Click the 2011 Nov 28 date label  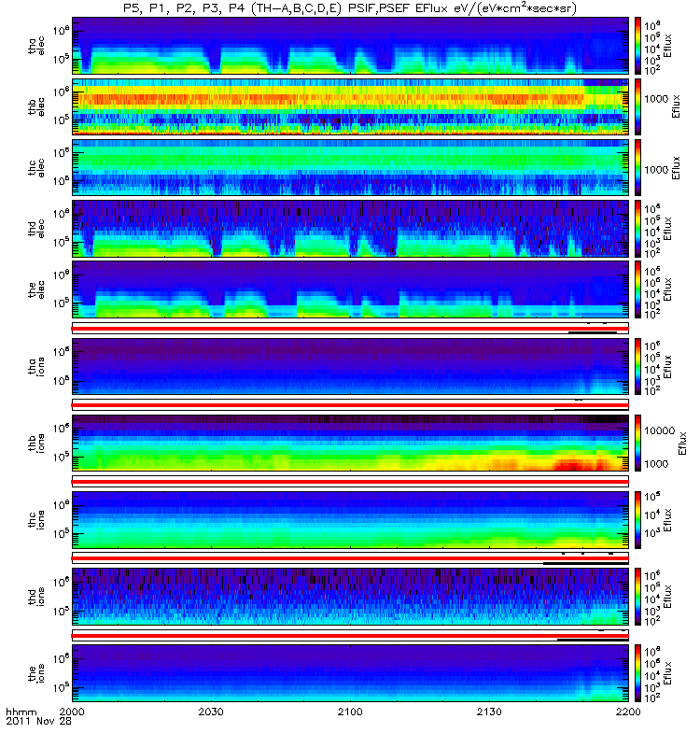click(38, 721)
